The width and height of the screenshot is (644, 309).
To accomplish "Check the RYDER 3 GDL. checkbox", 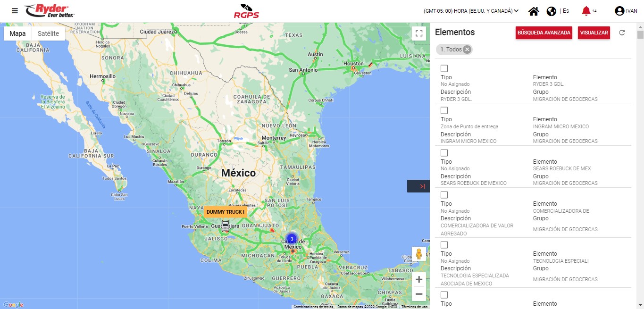I will coord(444,68).
